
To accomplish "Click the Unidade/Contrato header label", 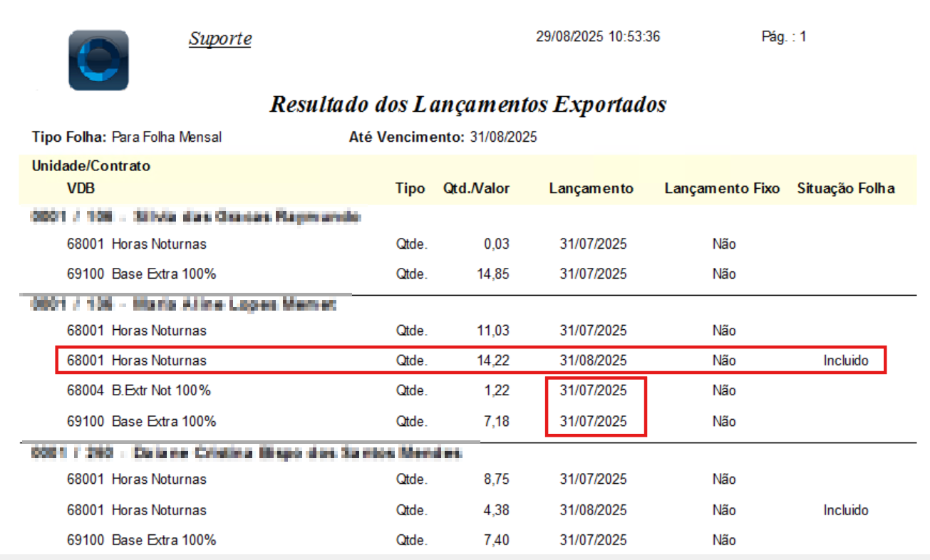I will coord(91,166).
